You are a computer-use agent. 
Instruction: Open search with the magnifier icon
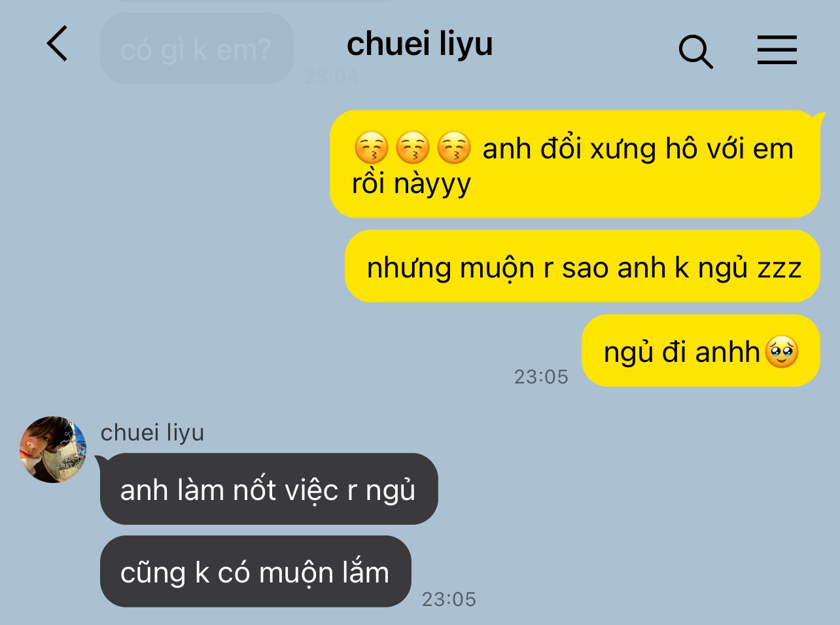point(695,52)
